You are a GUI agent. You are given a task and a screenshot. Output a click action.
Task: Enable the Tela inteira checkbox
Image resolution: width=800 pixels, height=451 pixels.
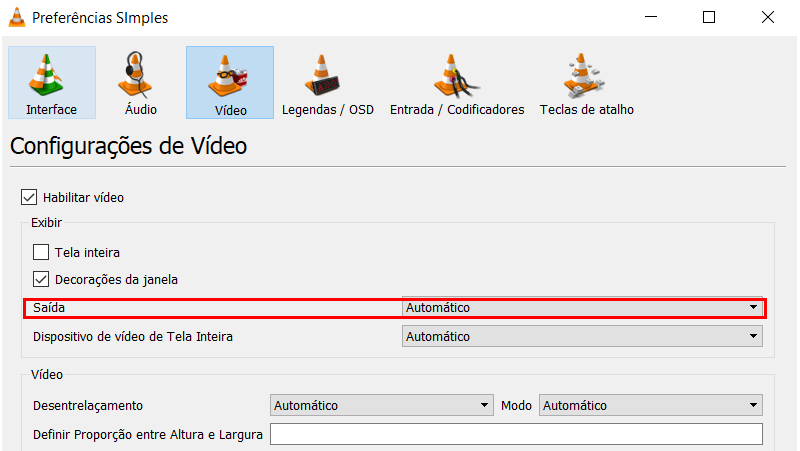pyautogui.click(x=41, y=252)
